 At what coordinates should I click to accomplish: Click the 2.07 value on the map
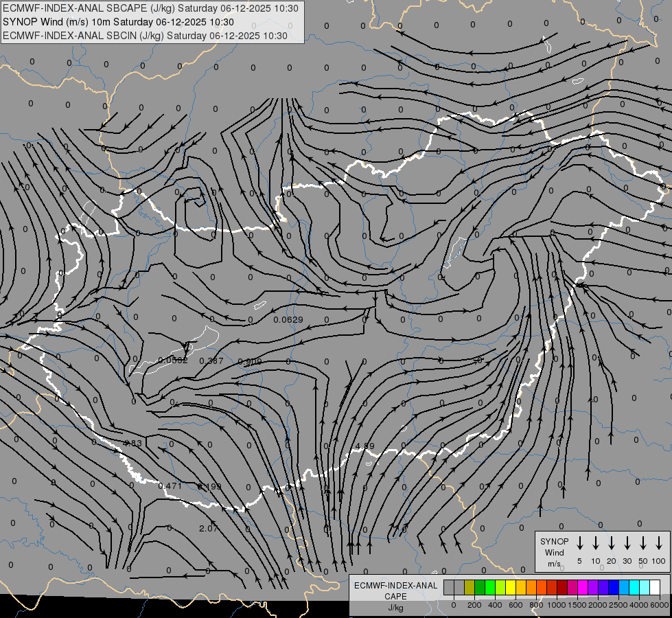(x=208, y=528)
